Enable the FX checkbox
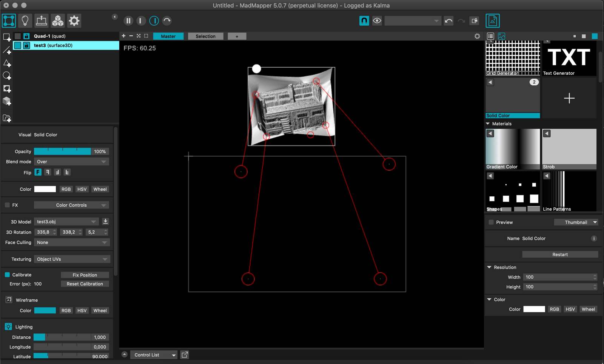Viewport: 604px width, 364px height. click(x=7, y=205)
